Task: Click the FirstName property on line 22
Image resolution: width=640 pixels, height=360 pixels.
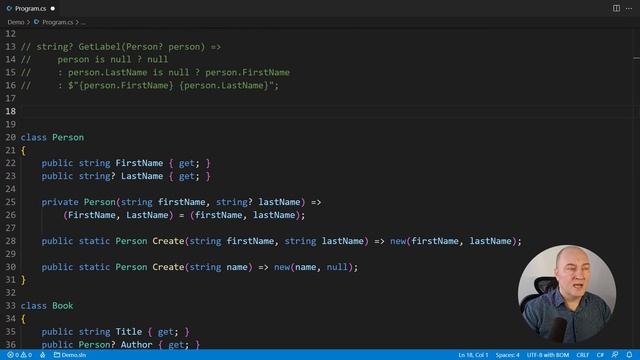Action: [139, 163]
